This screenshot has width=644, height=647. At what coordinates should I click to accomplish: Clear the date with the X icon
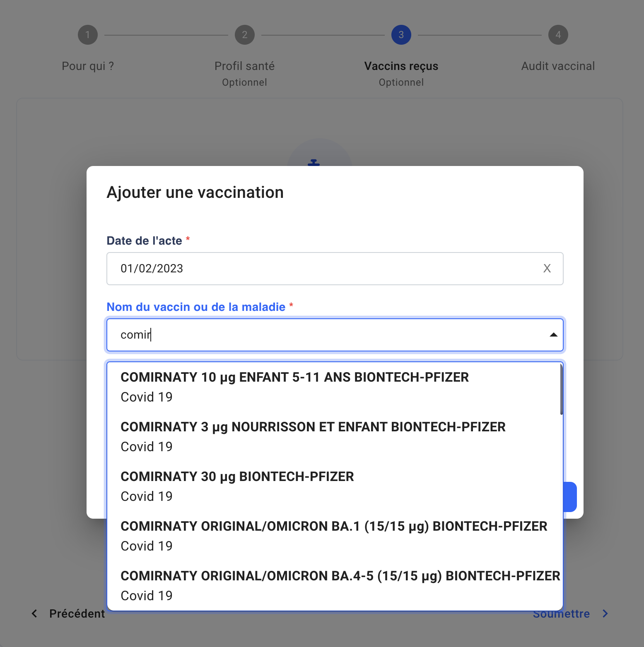(547, 269)
